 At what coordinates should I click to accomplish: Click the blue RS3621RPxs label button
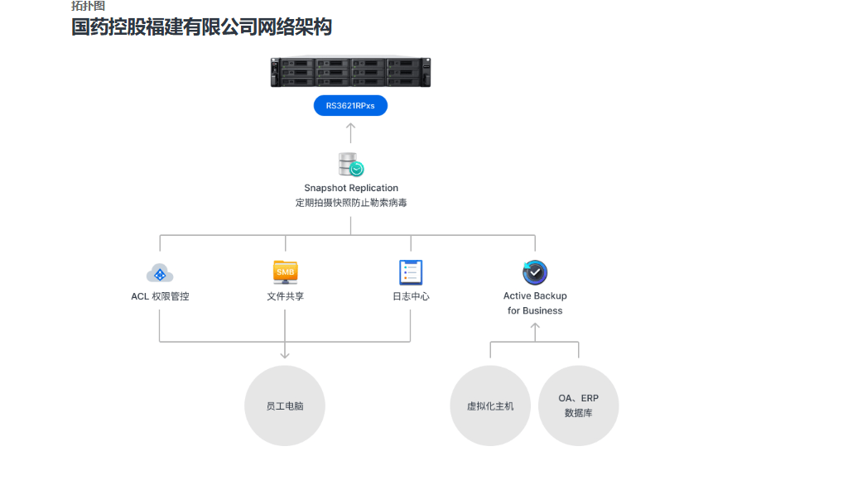350,106
